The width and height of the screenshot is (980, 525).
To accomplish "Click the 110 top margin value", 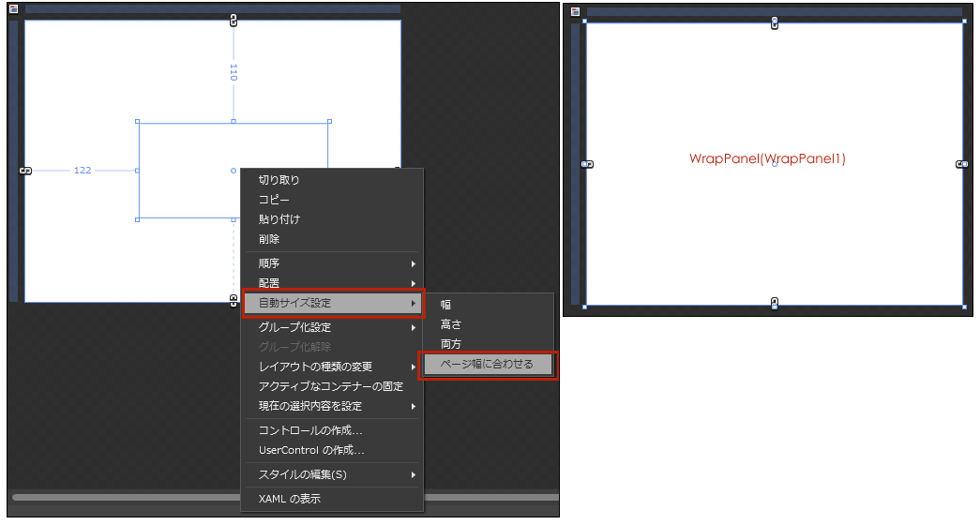I will (x=234, y=72).
